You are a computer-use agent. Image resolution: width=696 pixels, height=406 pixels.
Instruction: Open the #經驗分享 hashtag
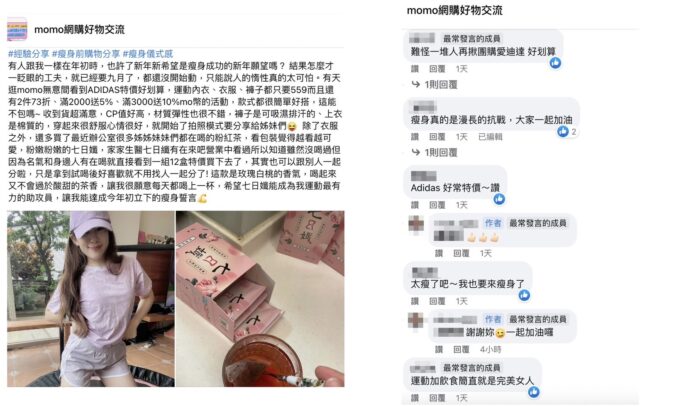coord(28,54)
